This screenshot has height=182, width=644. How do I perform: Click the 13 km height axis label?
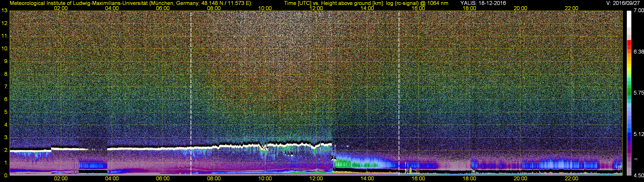(5, 10)
